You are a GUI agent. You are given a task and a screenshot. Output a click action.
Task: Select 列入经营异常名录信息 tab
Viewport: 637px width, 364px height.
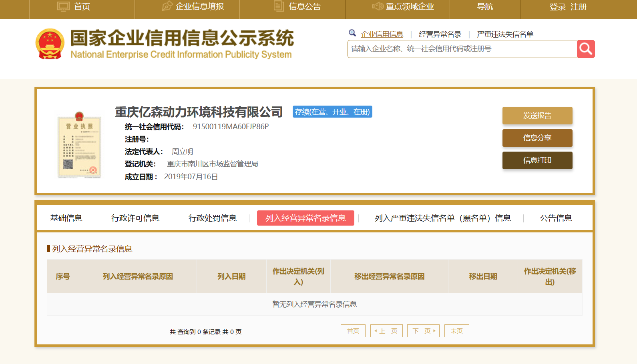[305, 218]
